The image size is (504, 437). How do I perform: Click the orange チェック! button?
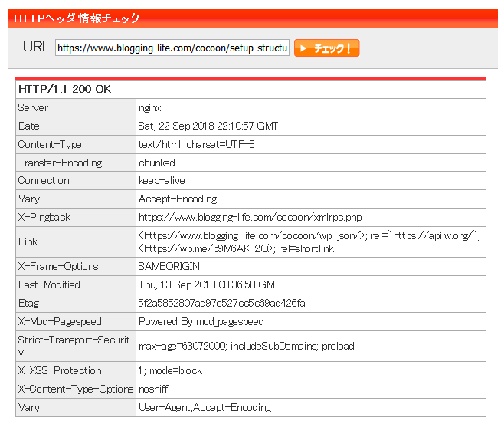click(326, 48)
